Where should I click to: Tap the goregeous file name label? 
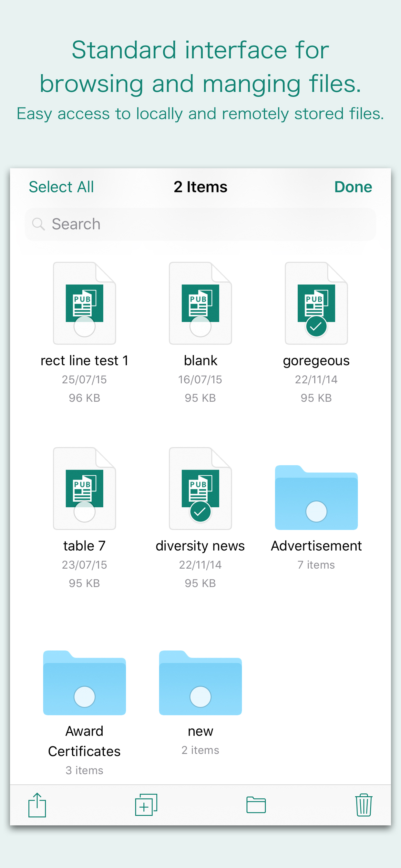[316, 361]
